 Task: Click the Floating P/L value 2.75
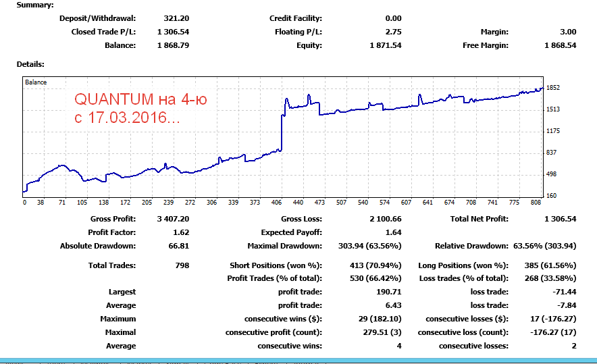[x=393, y=32]
